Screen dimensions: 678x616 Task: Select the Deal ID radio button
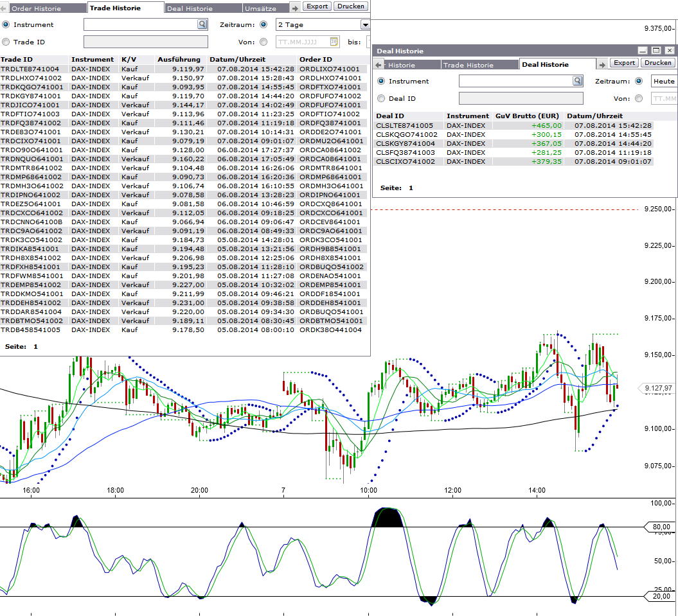pyautogui.click(x=381, y=98)
